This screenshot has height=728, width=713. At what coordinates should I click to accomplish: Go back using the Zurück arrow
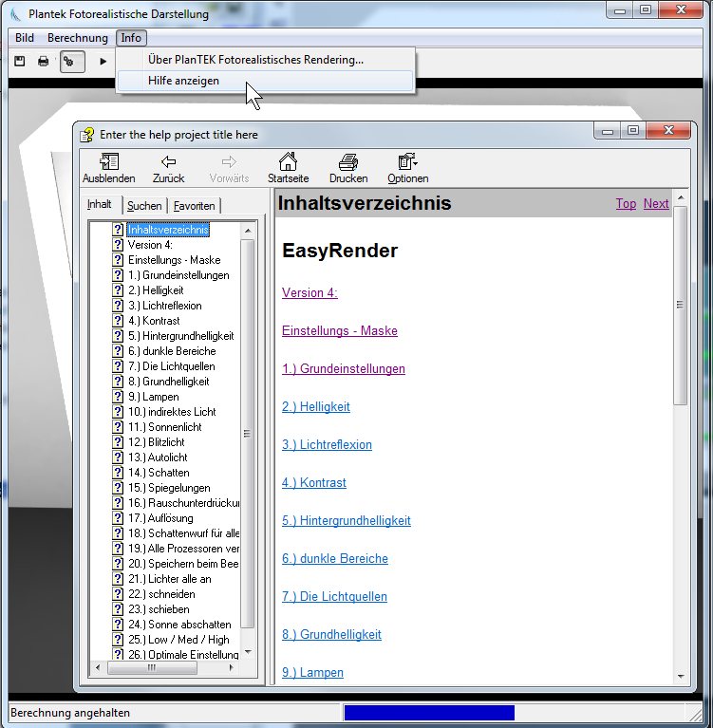(x=168, y=168)
